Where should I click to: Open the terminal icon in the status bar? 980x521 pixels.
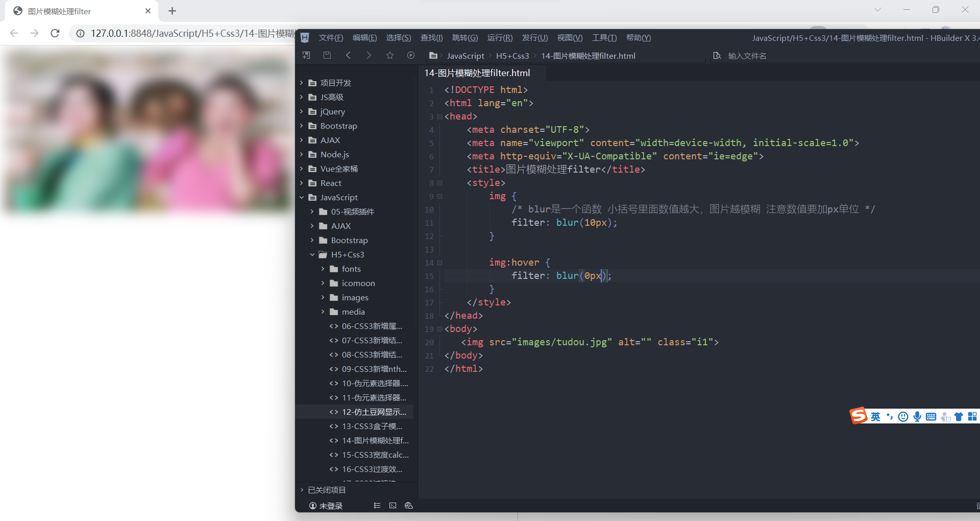pyautogui.click(x=393, y=506)
